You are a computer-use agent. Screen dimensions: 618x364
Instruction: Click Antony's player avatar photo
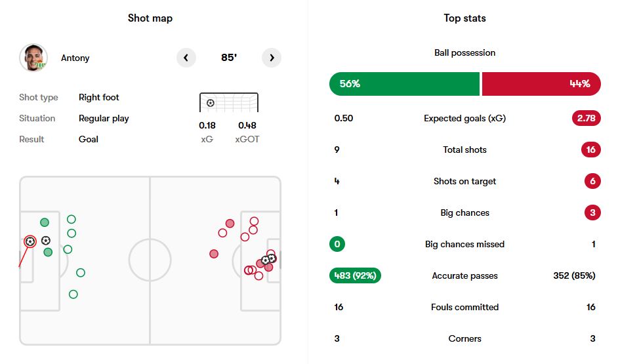[x=33, y=58]
